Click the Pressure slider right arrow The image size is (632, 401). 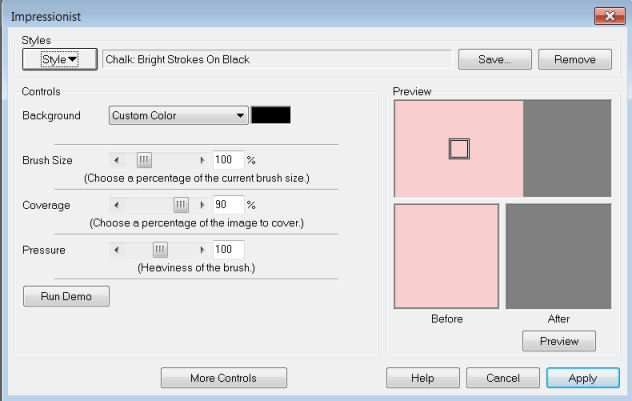(x=202, y=250)
